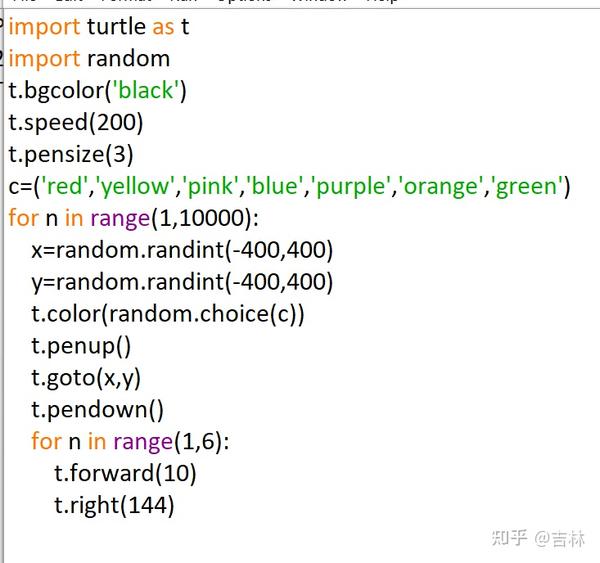Click the 'black' string in bgcolor

point(146,91)
